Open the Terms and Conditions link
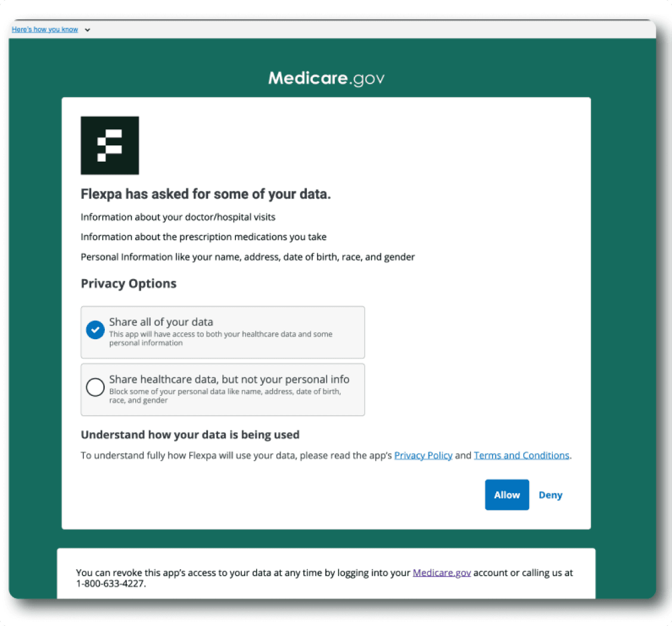The image size is (672, 626). tap(522, 455)
